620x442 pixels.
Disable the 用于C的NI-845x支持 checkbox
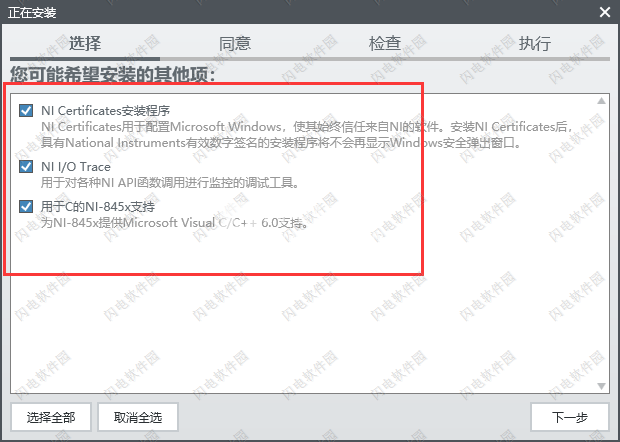(26, 206)
